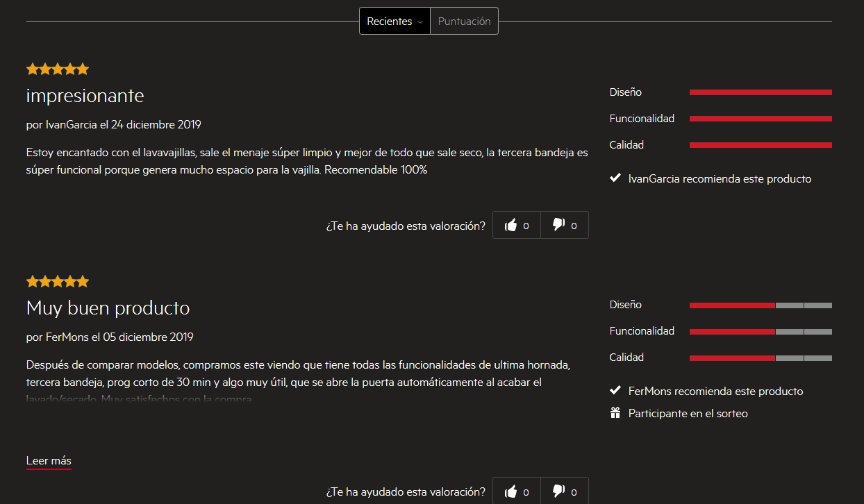Click IvanGarcia's review body text
This screenshot has width=864, height=504.
tap(307, 160)
